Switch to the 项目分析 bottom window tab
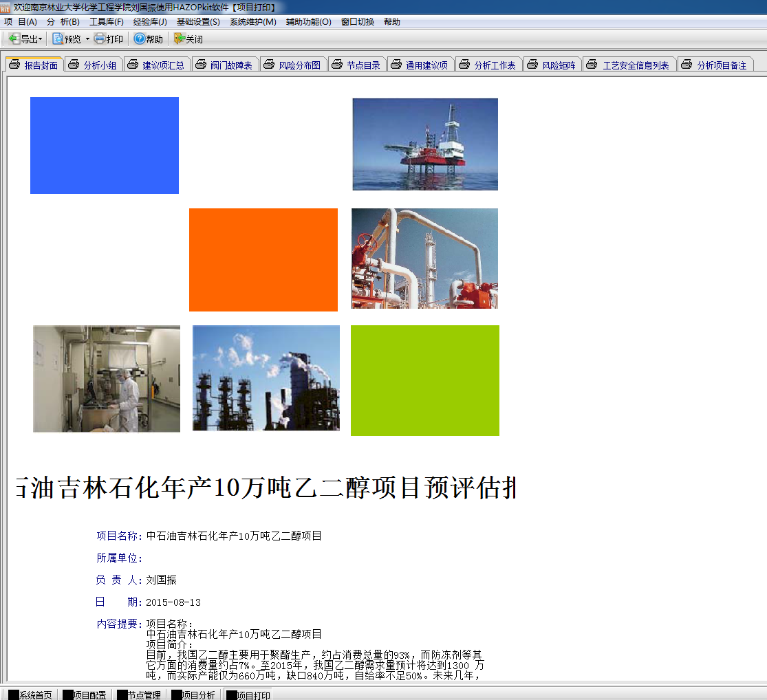This screenshot has width=767, height=700. (194, 694)
